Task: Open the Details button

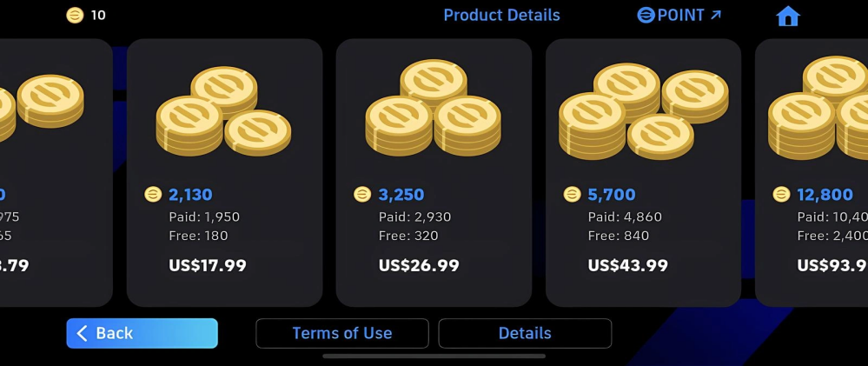Action: coord(525,333)
